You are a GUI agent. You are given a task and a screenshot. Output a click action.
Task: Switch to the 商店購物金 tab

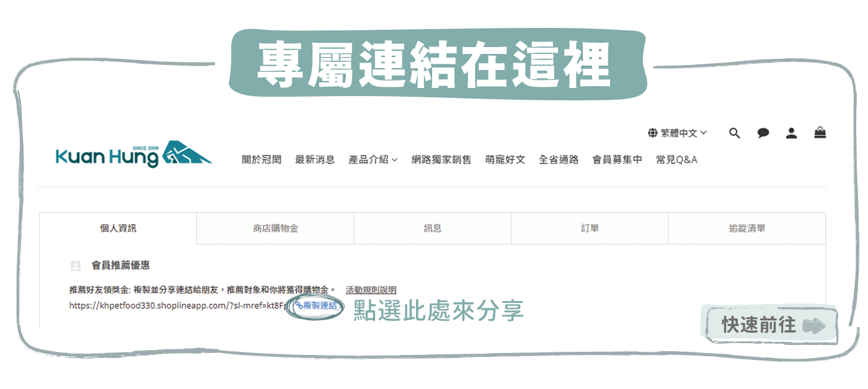point(275,229)
